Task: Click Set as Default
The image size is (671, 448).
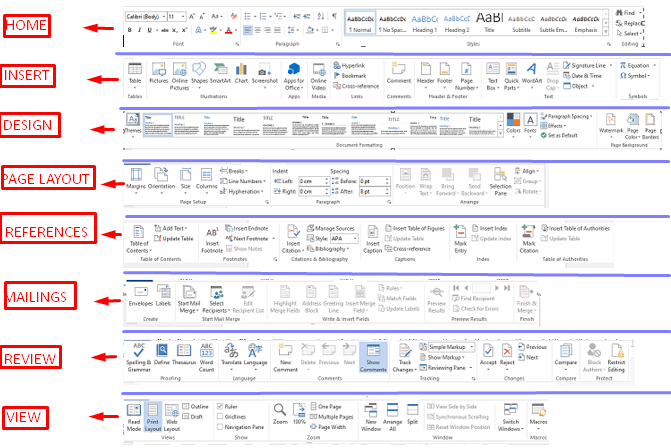Action: pos(559,135)
